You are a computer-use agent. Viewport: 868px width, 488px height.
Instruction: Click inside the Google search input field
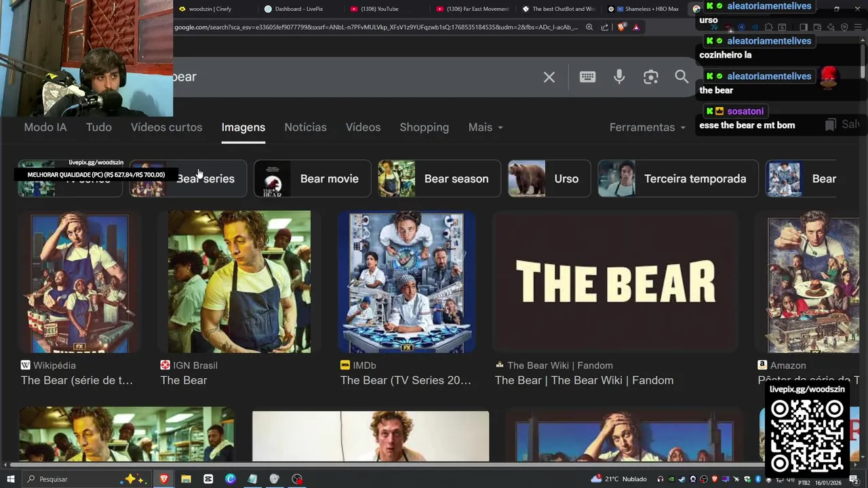[353, 77]
